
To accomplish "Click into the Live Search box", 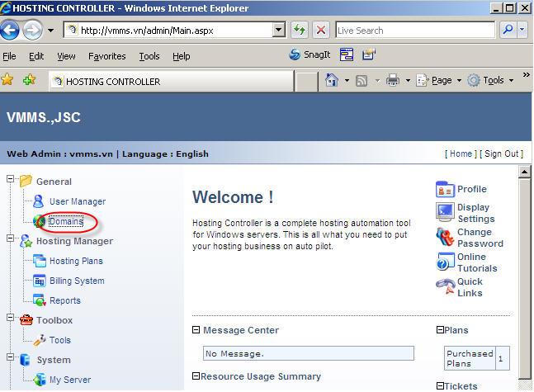I will click(x=415, y=31).
